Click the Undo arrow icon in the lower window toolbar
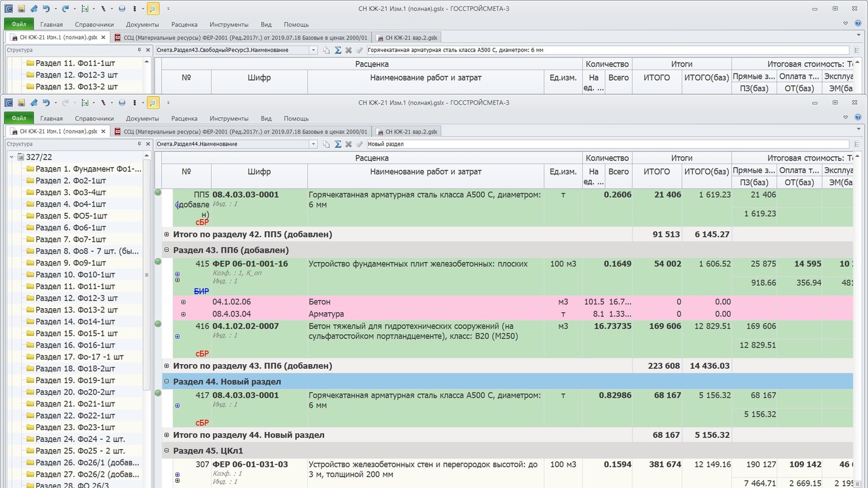 46,103
